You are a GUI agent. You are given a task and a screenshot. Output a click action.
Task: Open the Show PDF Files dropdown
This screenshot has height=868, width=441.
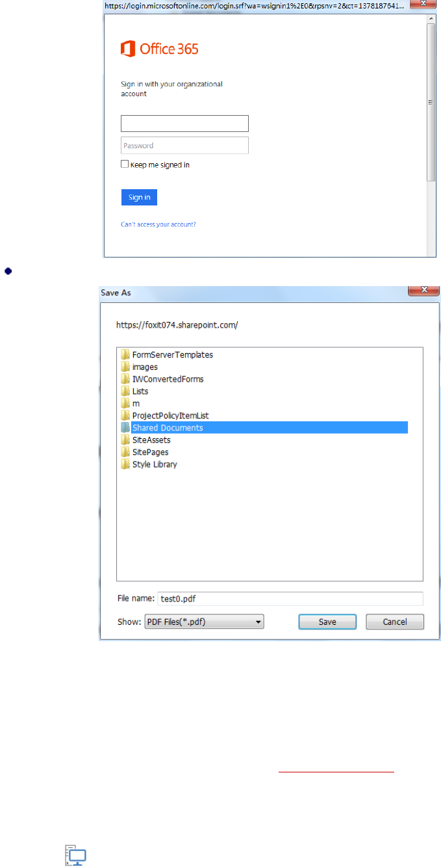204,622
